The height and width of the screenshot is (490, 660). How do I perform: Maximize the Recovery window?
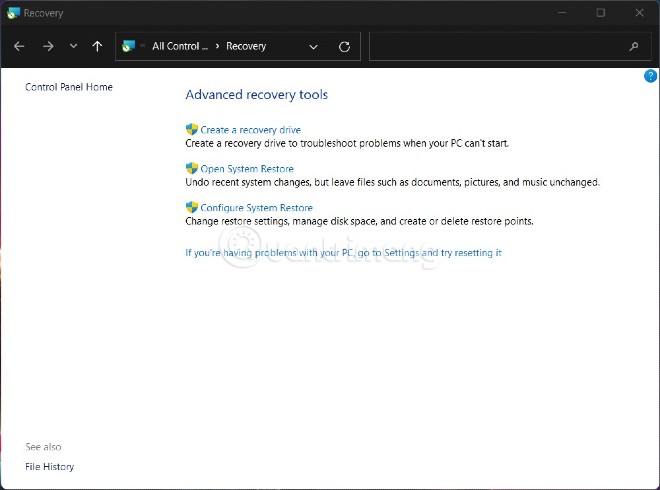coord(601,13)
